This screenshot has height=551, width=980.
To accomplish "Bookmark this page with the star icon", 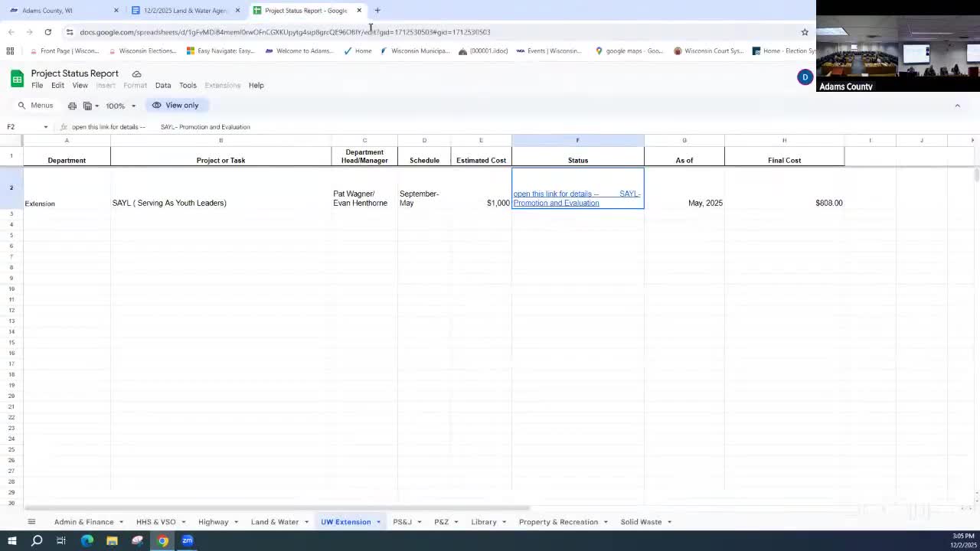I will pos(805,32).
